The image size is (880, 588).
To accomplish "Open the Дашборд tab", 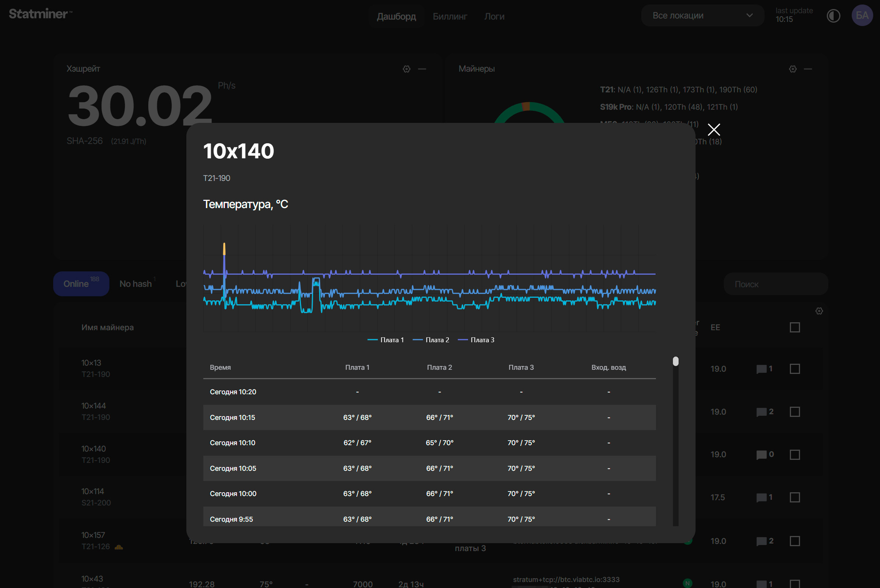I will point(396,17).
